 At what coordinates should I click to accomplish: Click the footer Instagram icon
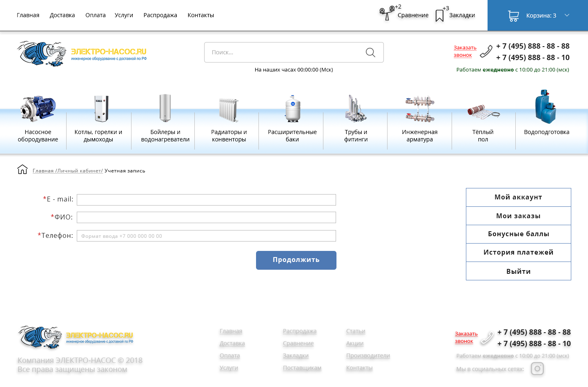click(x=537, y=369)
